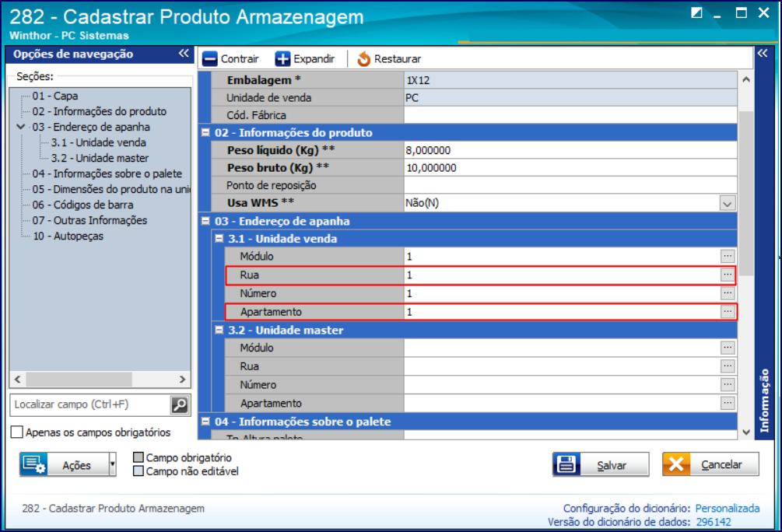Open lookup for Unidade venda Número
Image resolution: width=782 pixels, height=532 pixels.
click(727, 293)
